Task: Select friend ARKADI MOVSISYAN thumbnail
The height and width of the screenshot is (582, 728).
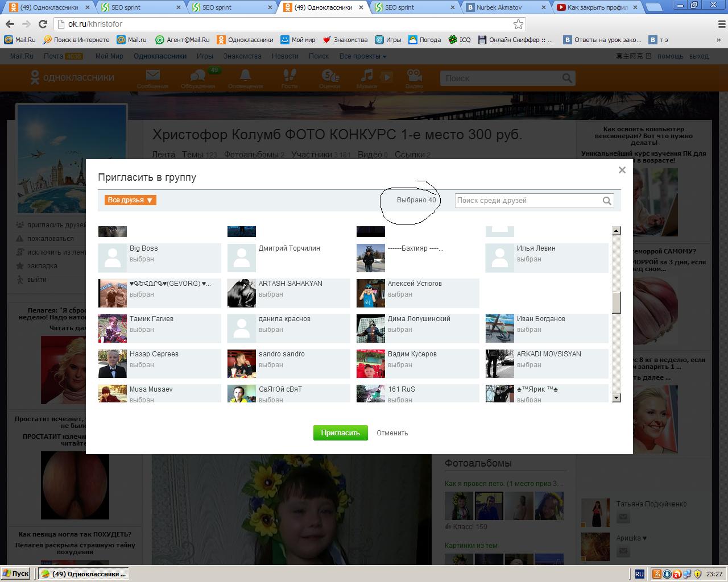Action: [499, 363]
